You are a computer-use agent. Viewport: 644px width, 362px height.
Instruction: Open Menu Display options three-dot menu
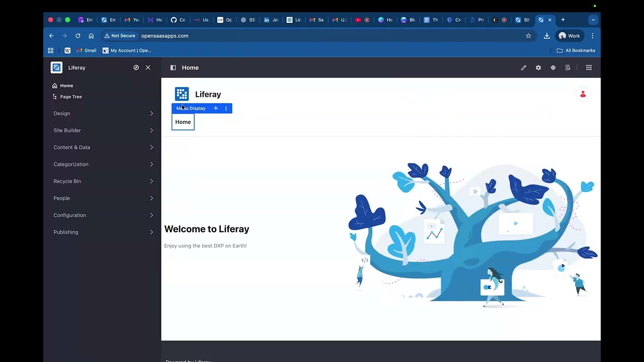coord(226,108)
